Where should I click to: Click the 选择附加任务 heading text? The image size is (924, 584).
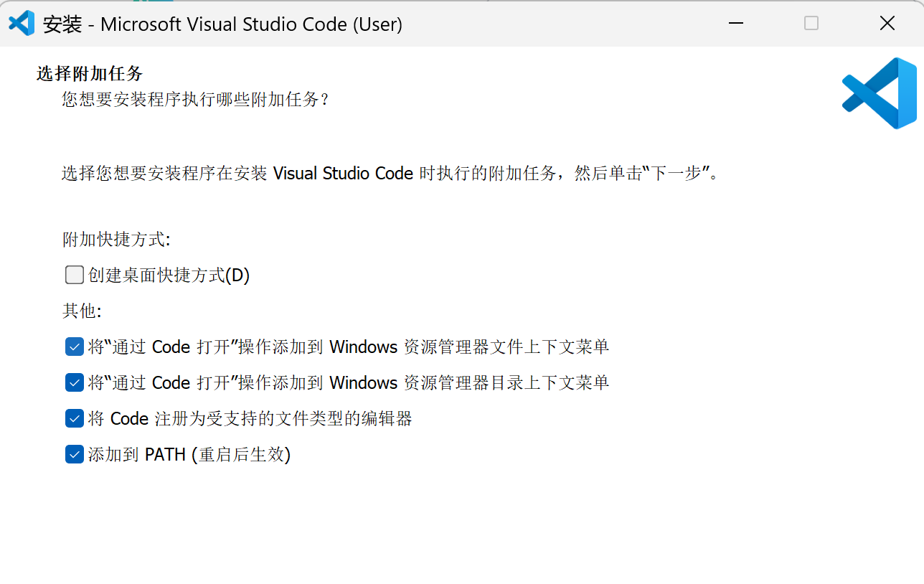[x=90, y=73]
